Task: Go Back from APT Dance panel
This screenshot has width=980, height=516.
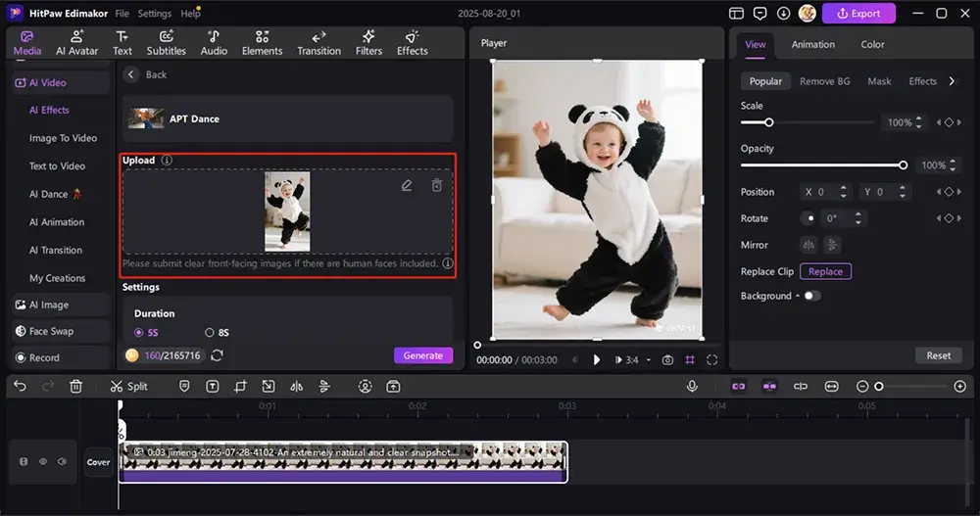Action: 147,74
